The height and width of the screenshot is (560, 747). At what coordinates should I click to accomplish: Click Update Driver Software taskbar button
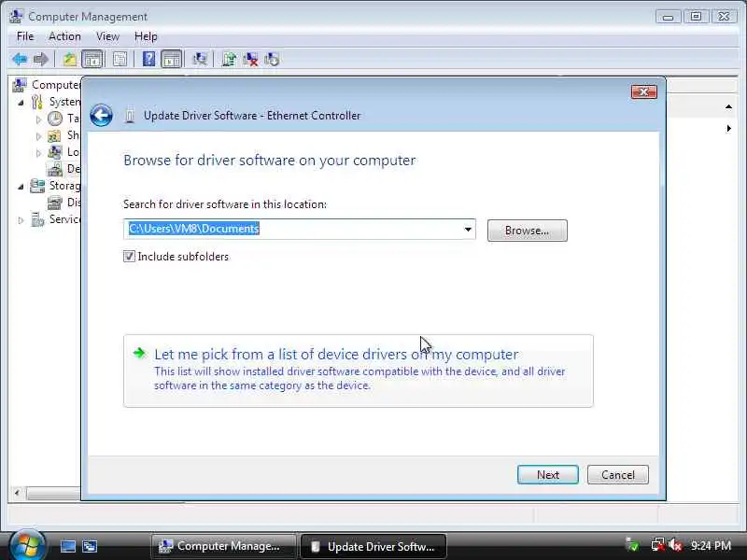coord(373,546)
